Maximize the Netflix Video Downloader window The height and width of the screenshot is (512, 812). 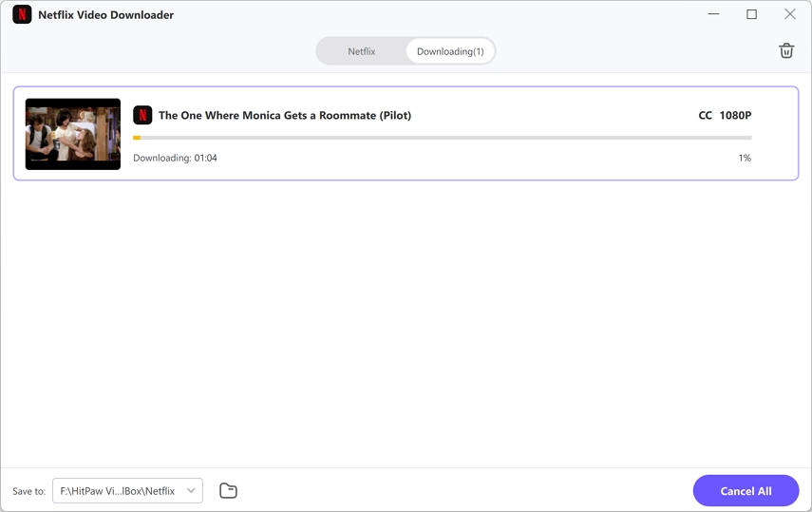751,14
